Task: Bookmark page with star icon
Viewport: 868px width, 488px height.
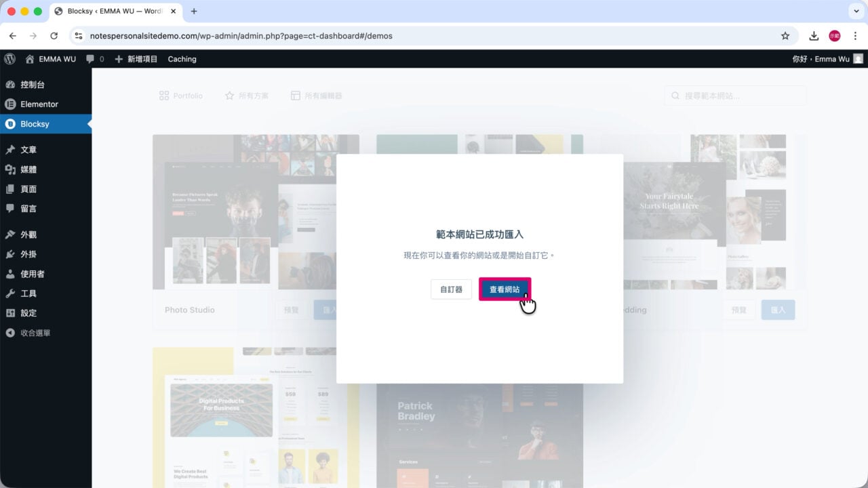Action: click(x=785, y=36)
